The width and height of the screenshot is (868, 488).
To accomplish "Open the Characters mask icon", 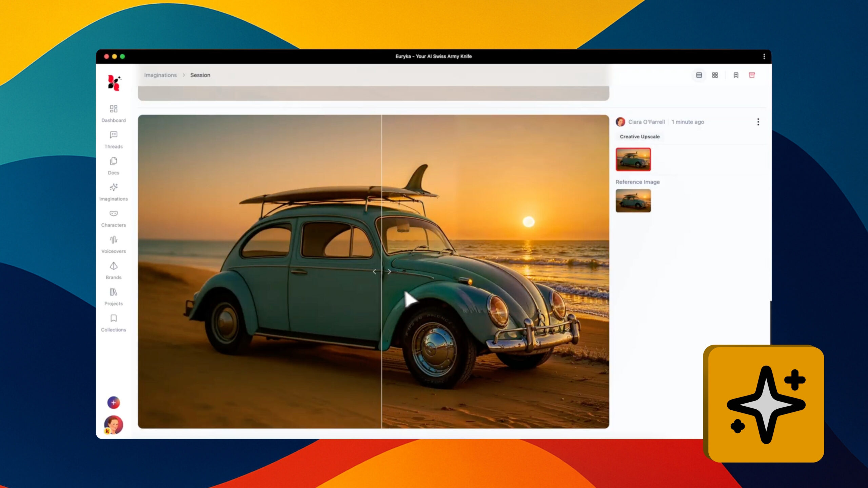I will click(x=113, y=213).
